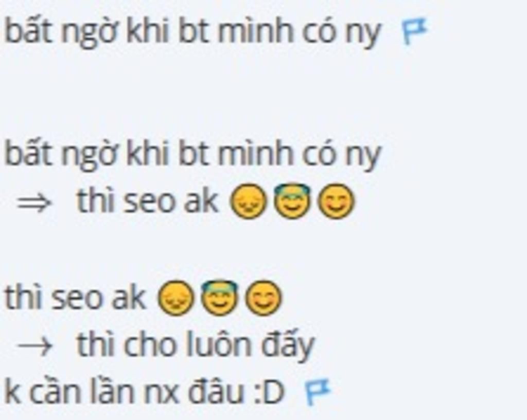Click the pensive emoji in the ⇒ reply line

pos(248,202)
